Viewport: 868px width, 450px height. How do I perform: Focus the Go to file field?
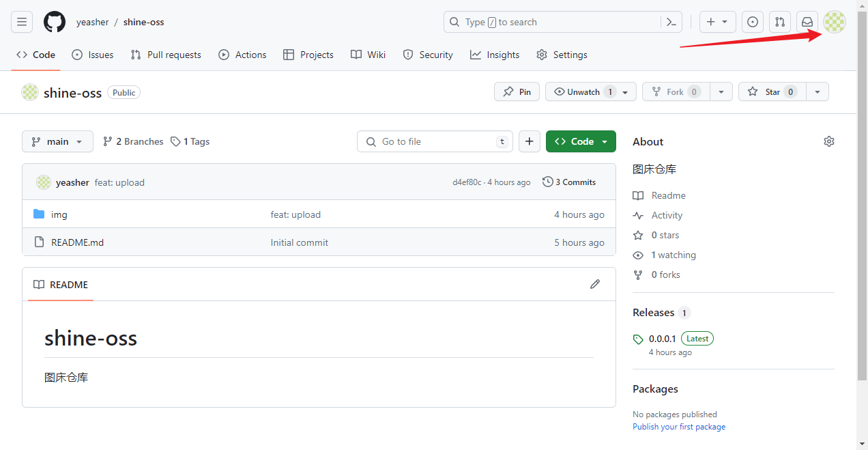click(x=435, y=141)
